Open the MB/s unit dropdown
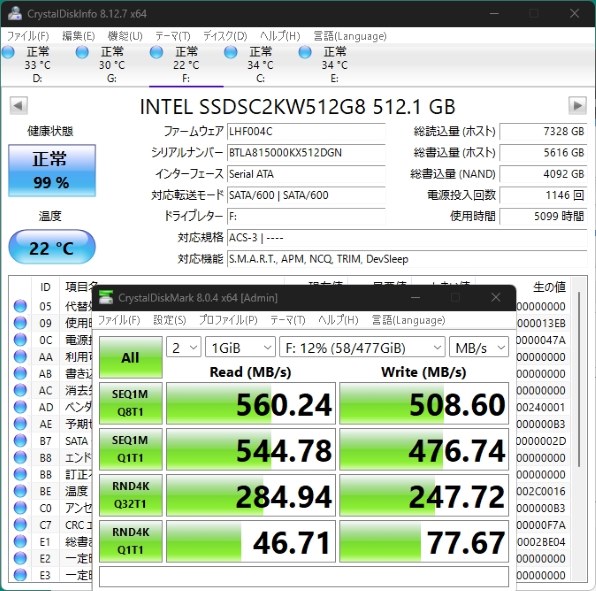Screen dimensions: 596x591 [x=479, y=347]
